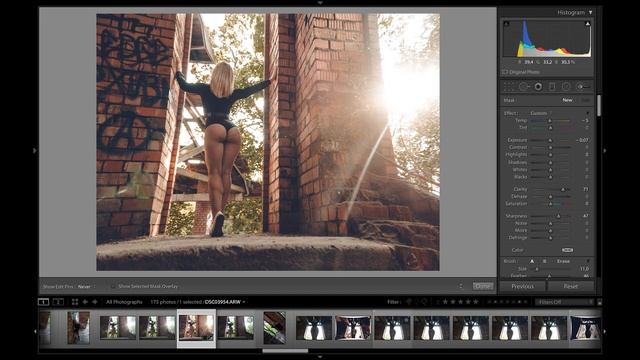Click the Saturation slider handle
The width and height of the screenshot is (640, 360).
[x=550, y=204]
